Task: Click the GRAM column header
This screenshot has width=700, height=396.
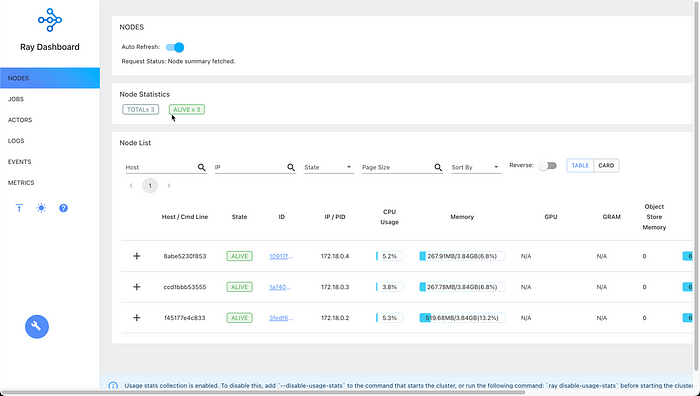Action: point(612,217)
